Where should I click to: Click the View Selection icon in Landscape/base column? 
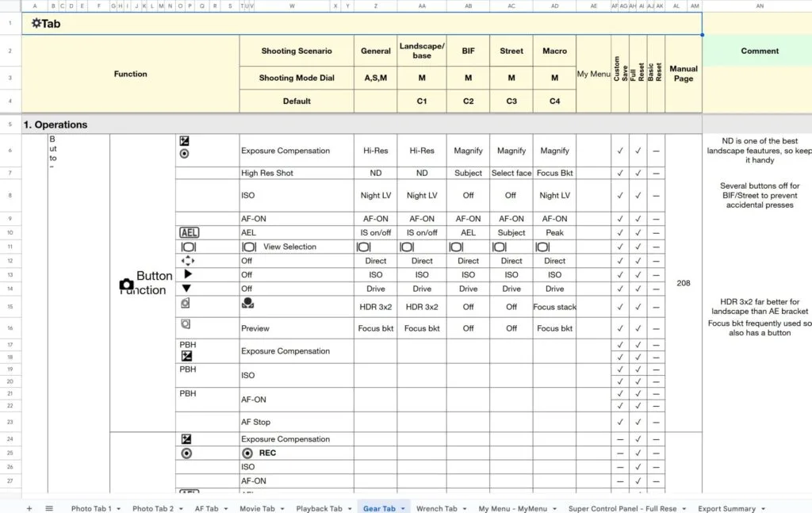(x=407, y=247)
